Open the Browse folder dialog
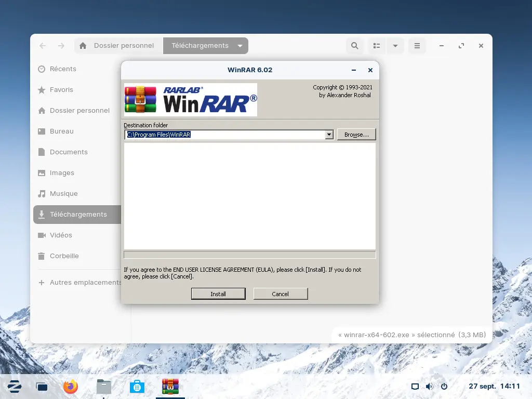The height and width of the screenshot is (399, 532). coord(356,135)
